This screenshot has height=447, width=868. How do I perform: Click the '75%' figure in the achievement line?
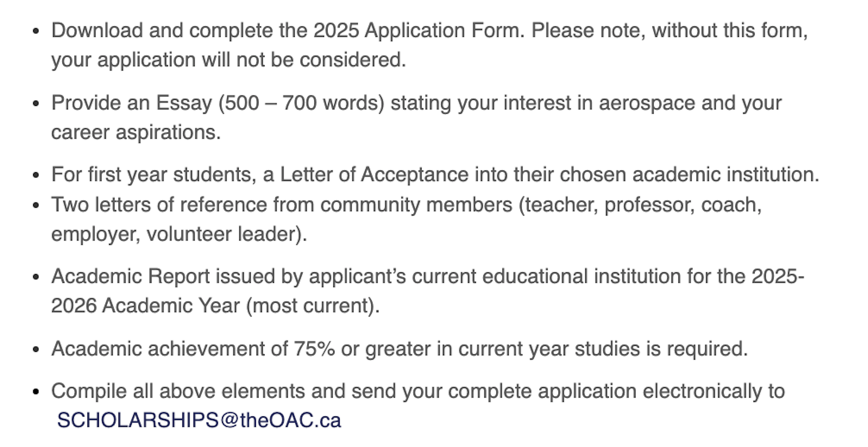point(314,349)
